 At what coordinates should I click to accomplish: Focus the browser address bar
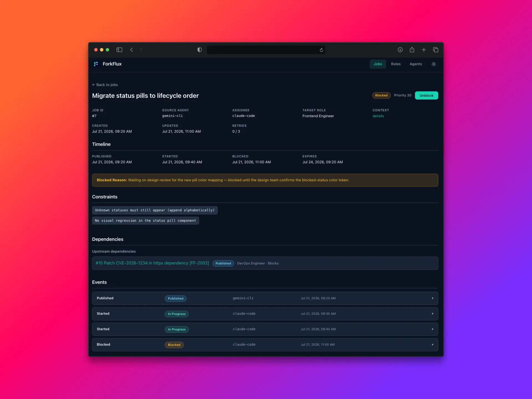[x=266, y=50]
